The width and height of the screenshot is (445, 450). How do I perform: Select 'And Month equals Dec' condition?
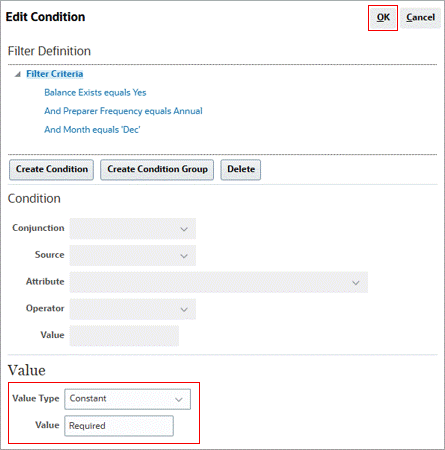(x=92, y=130)
